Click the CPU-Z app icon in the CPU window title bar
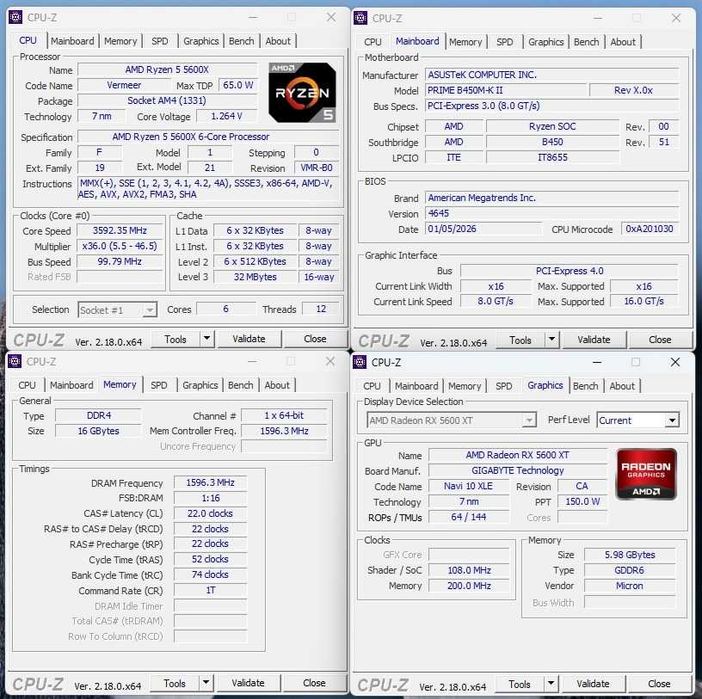The height and width of the screenshot is (699, 702). pyautogui.click(x=15, y=17)
